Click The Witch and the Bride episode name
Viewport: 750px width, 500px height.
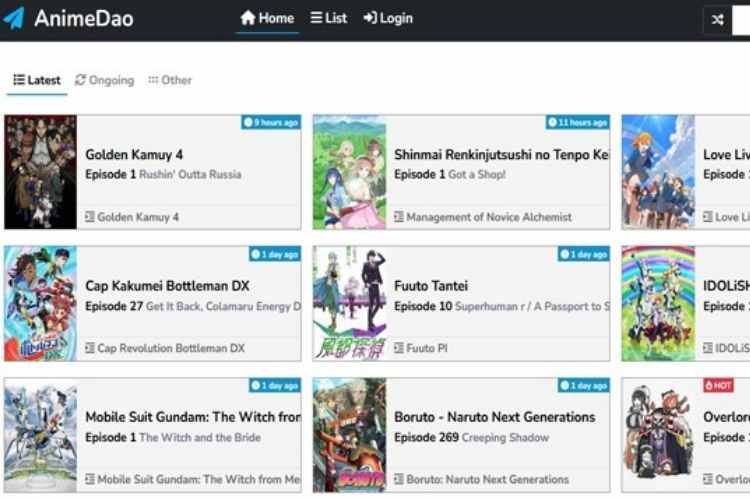click(x=200, y=437)
